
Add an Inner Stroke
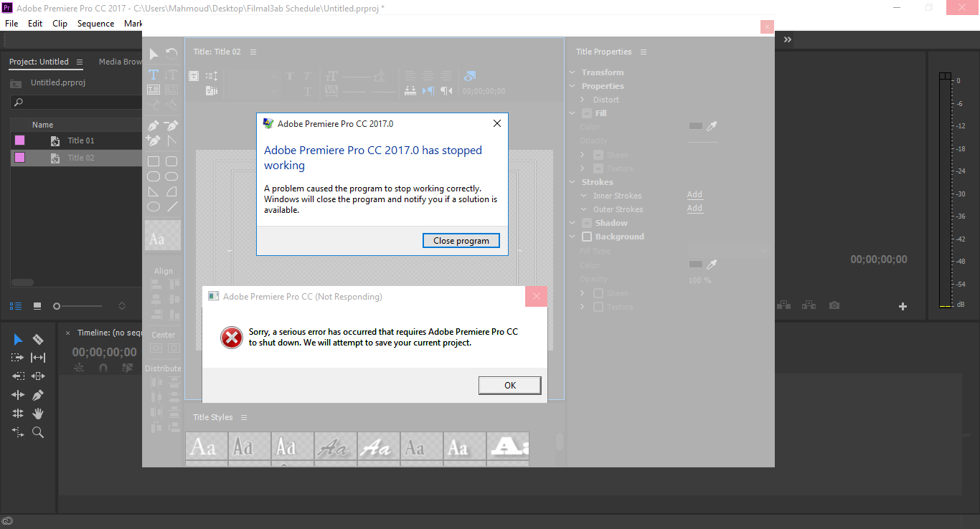(694, 195)
